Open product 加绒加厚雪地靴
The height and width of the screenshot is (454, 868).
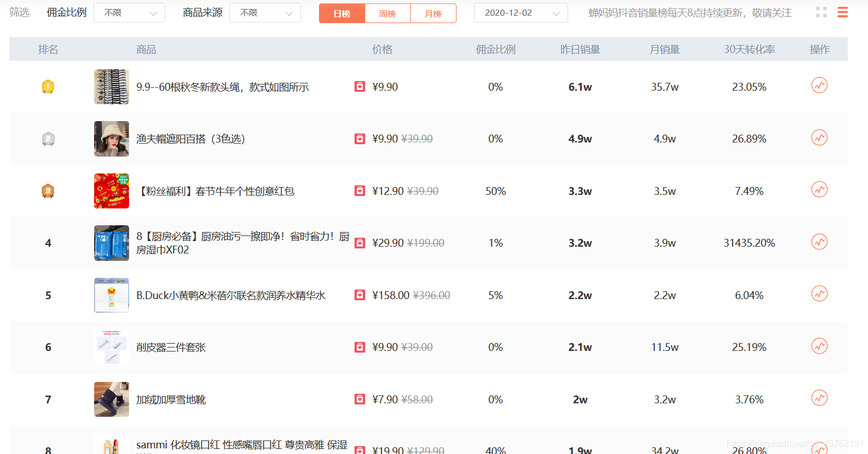tap(171, 399)
